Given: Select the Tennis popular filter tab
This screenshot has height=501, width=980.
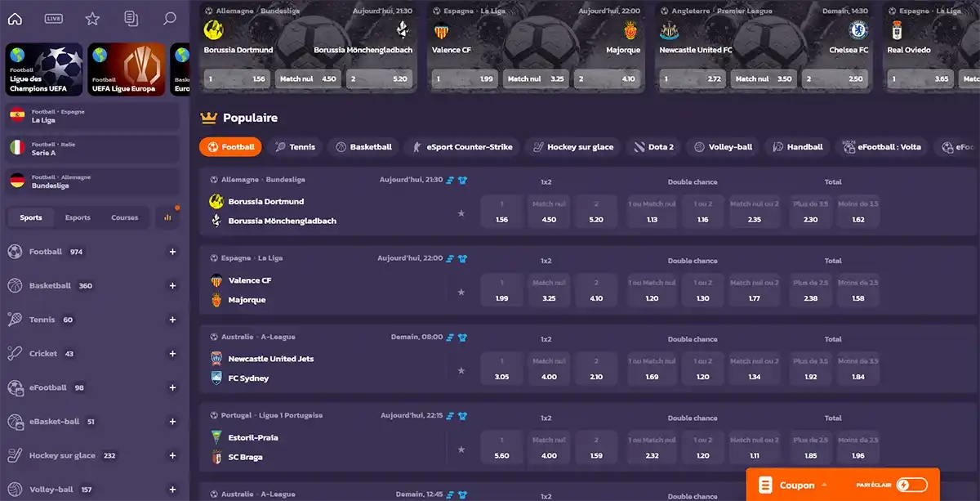Looking at the screenshot, I should 295,147.
